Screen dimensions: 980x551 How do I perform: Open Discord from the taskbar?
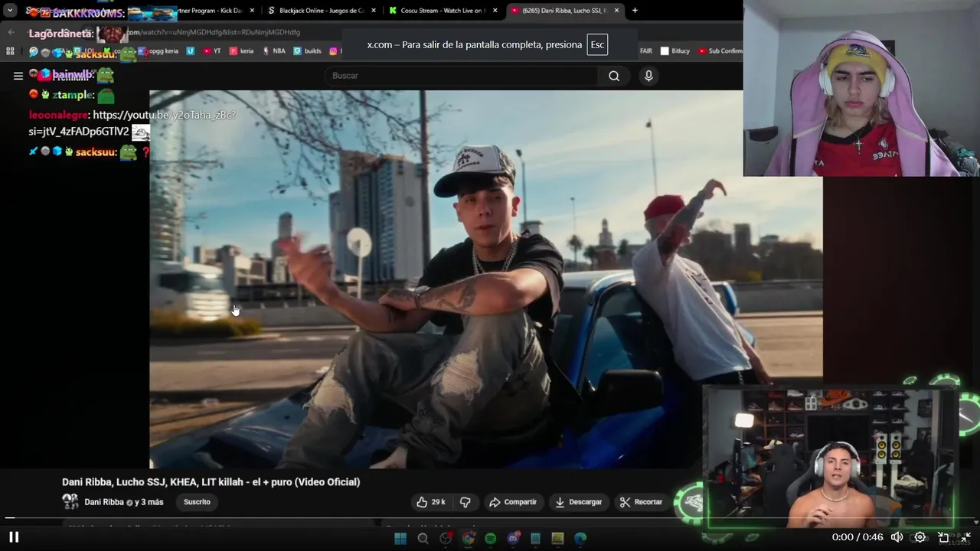click(513, 538)
